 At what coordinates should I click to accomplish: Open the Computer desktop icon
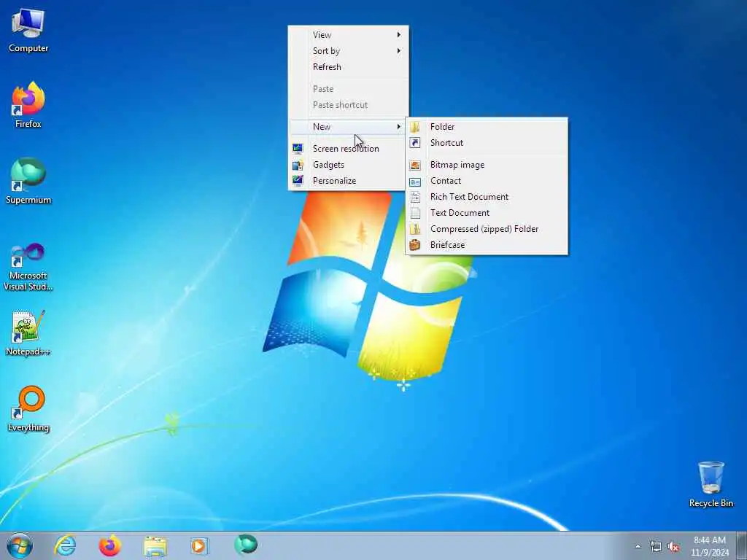click(28, 30)
